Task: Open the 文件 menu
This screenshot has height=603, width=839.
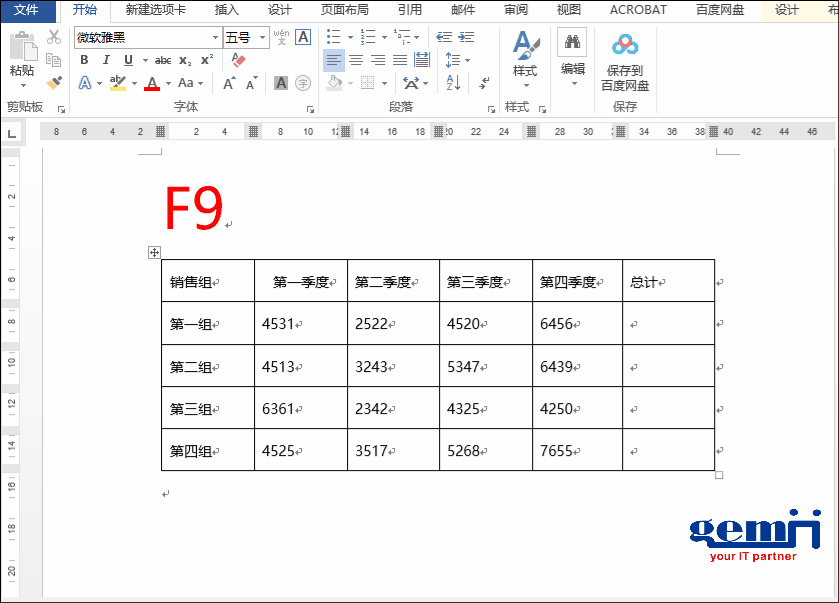Action: point(28,10)
